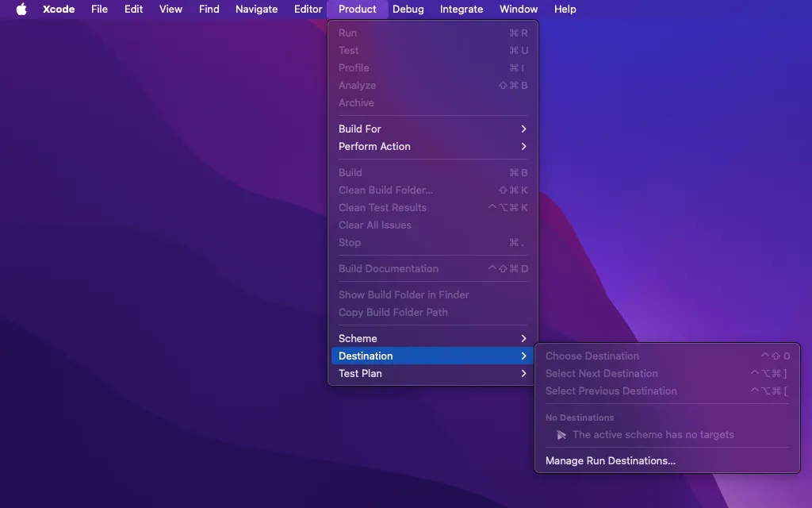The width and height of the screenshot is (812, 508).
Task: Open the Debug menu
Action: click(408, 9)
